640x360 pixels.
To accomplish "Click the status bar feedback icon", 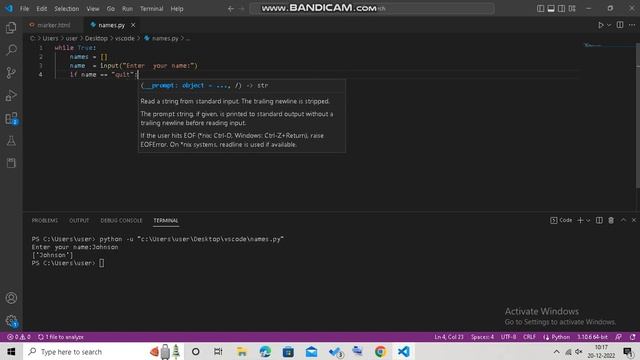I will point(618,337).
